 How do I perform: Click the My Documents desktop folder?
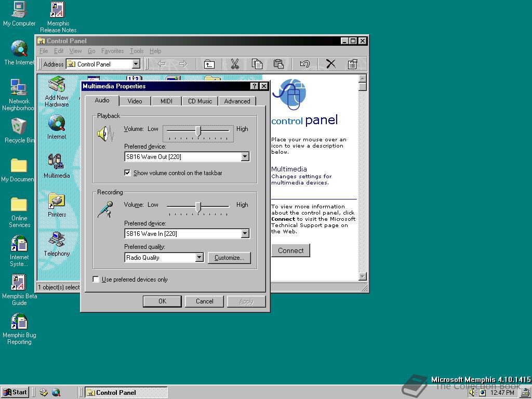[18, 170]
